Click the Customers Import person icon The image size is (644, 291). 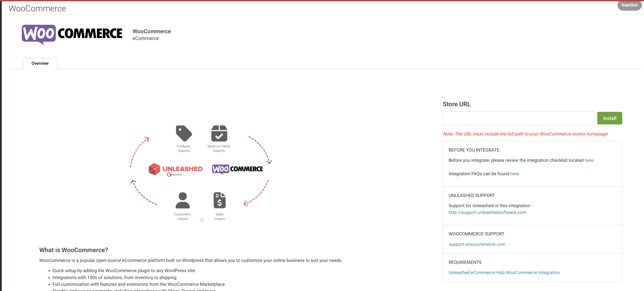183,200
